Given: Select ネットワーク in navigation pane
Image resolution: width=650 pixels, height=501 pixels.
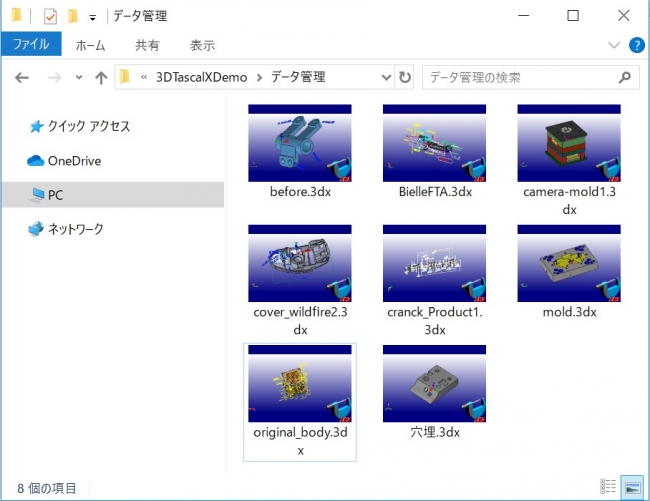Looking at the screenshot, I should point(65,229).
